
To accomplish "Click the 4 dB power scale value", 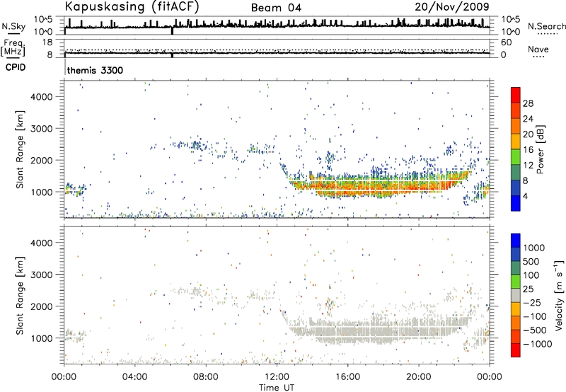I will tap(525, 196).
